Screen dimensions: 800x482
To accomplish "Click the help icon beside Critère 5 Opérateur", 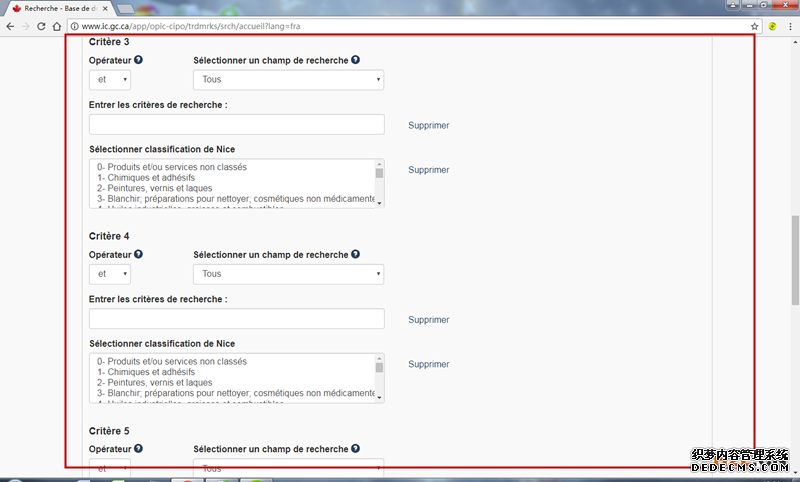I will (x=139, y=449).
